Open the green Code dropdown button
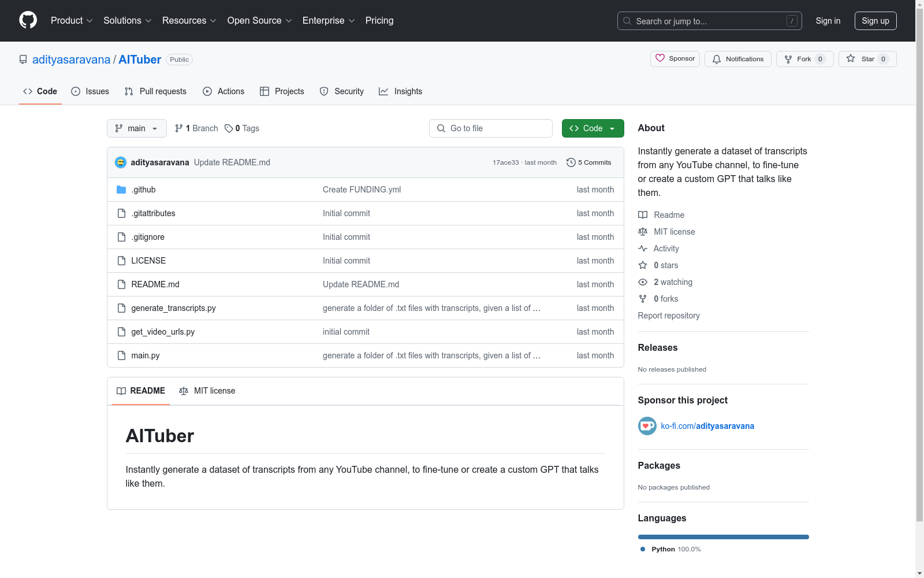The width and height of the screenshot is (924, 578). (593, 128)
